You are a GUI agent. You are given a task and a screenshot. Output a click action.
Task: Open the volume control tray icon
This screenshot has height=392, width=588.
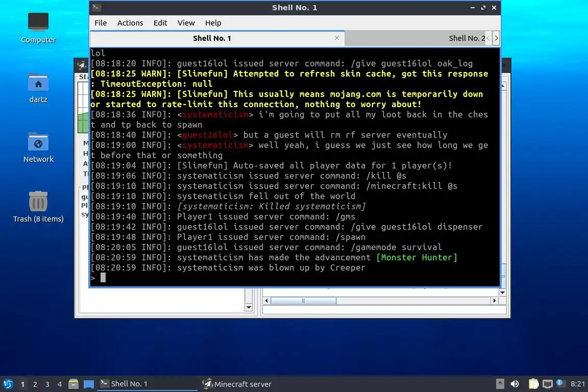515,384
